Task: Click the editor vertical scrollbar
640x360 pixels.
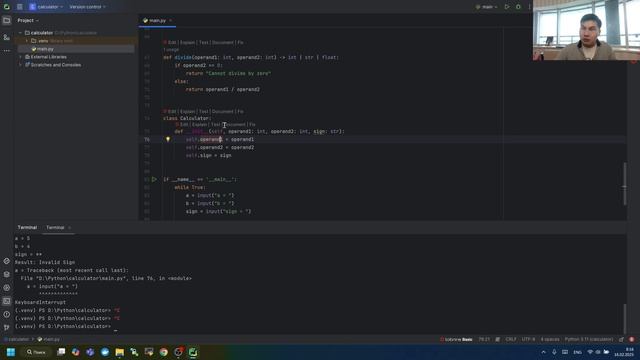Action: [x=624, y=184]
